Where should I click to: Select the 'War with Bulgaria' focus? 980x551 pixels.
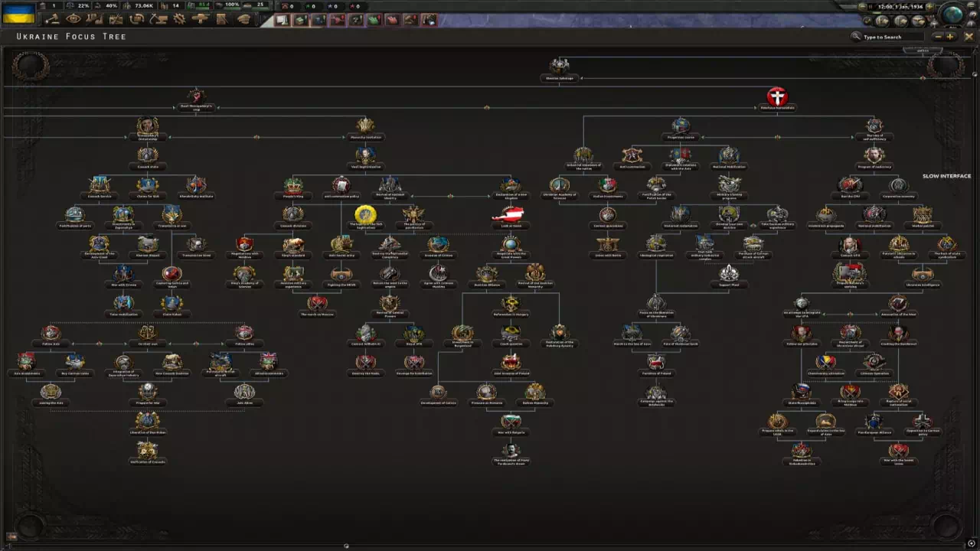[511, 422]
